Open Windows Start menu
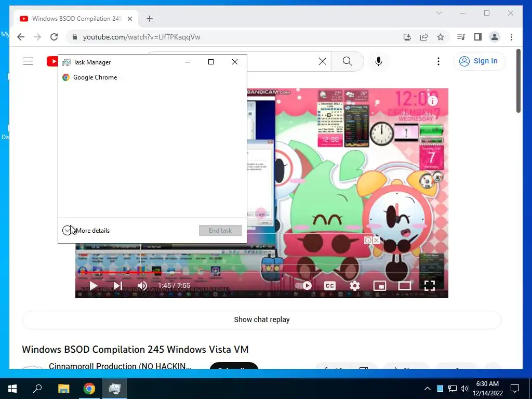This screenshot has height=399, width=532. pyautogui.click(x=12, y=389)
